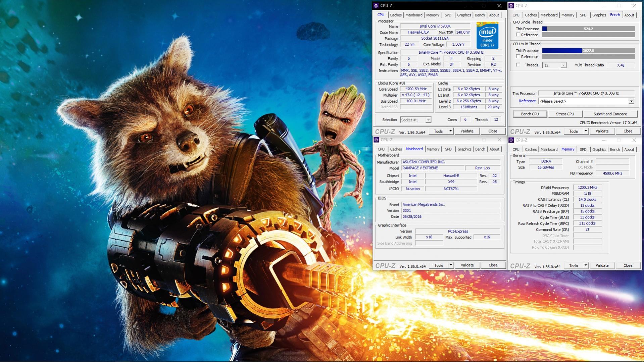
Task: Click the NB Frequency value 4500.6 MHz
Action: coord(612,173)
